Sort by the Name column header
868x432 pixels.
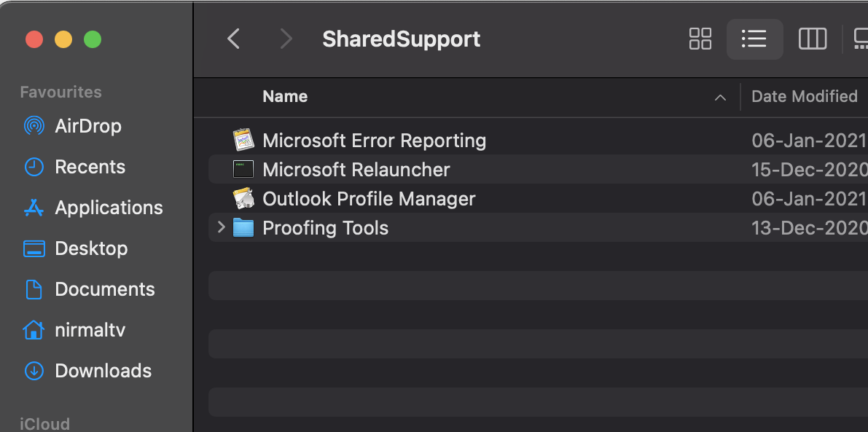click(285, 96)
